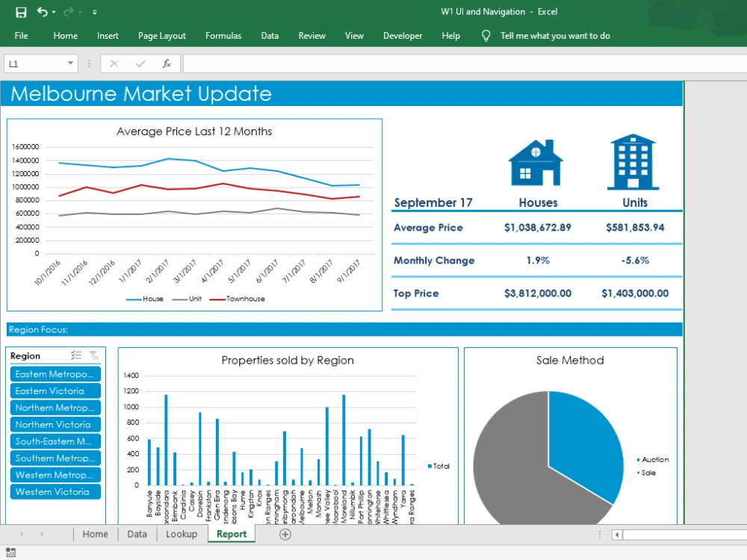
Task: Open the File menu
Action: [21, 36]
